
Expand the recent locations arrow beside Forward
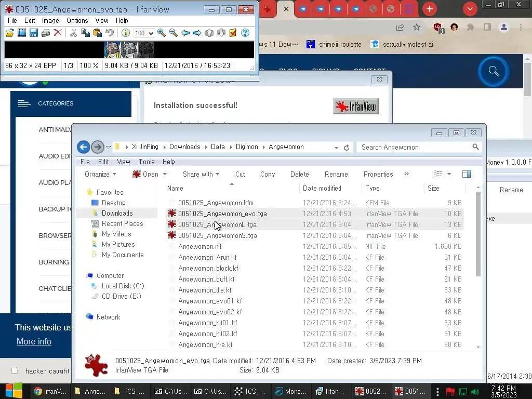(108, 147)
